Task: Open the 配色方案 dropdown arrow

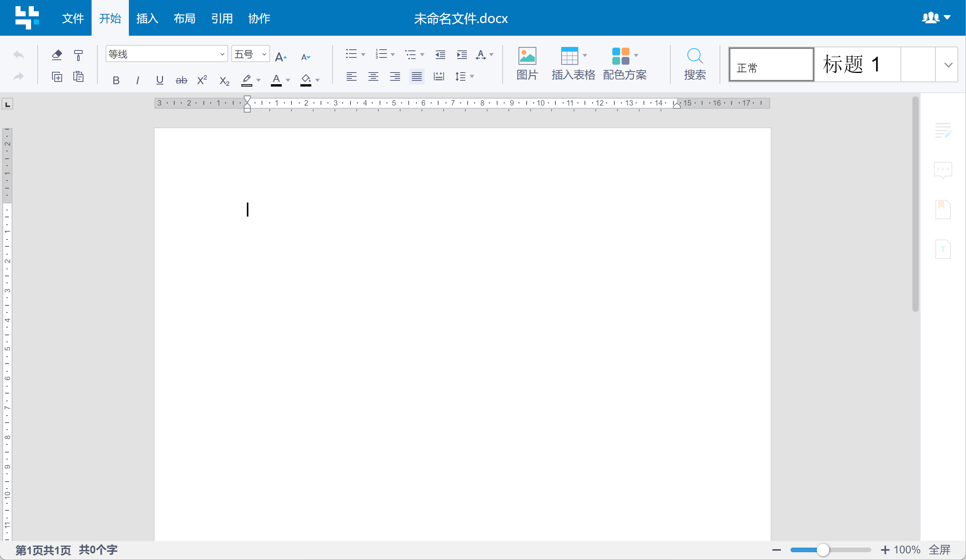Action: (x=636, y=55)
